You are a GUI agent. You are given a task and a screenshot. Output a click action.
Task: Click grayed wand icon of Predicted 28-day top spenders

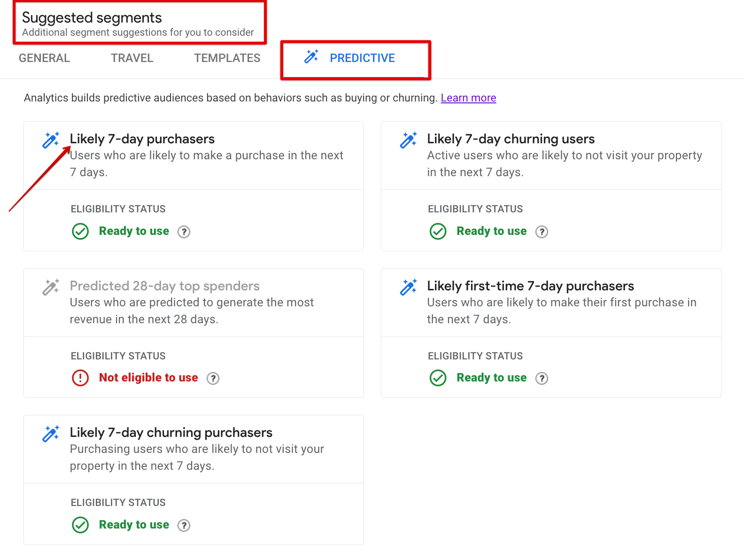point(51,287)
